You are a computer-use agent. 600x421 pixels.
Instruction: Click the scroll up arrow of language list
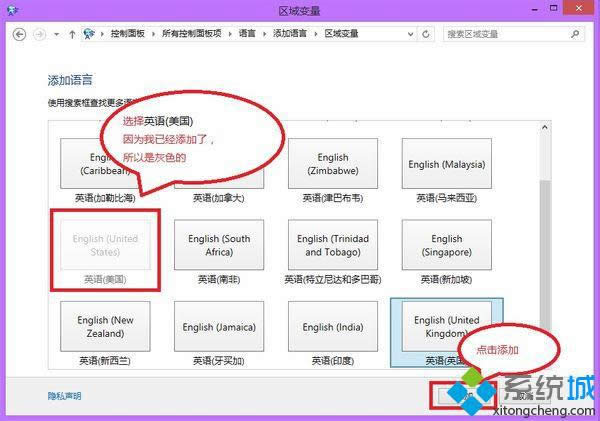point(545,127)
